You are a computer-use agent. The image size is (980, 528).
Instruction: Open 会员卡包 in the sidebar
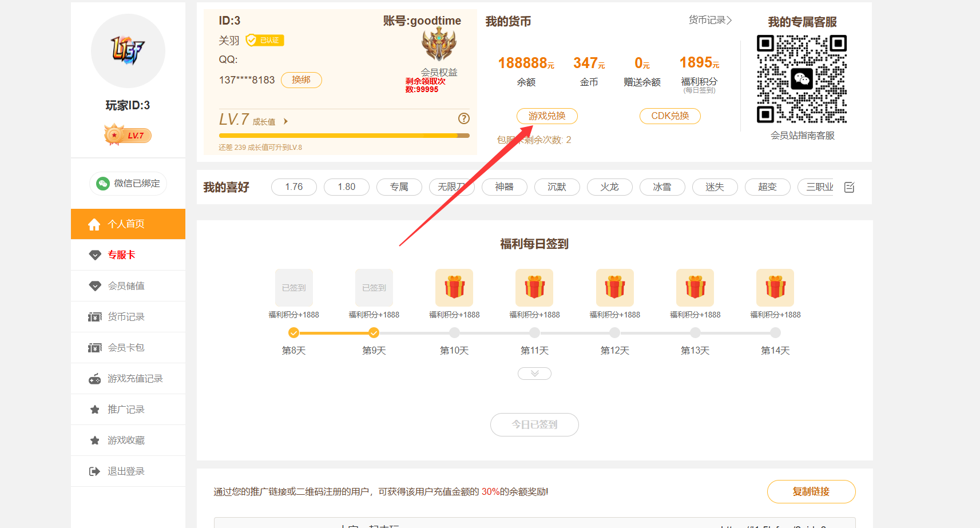(128, 347)
